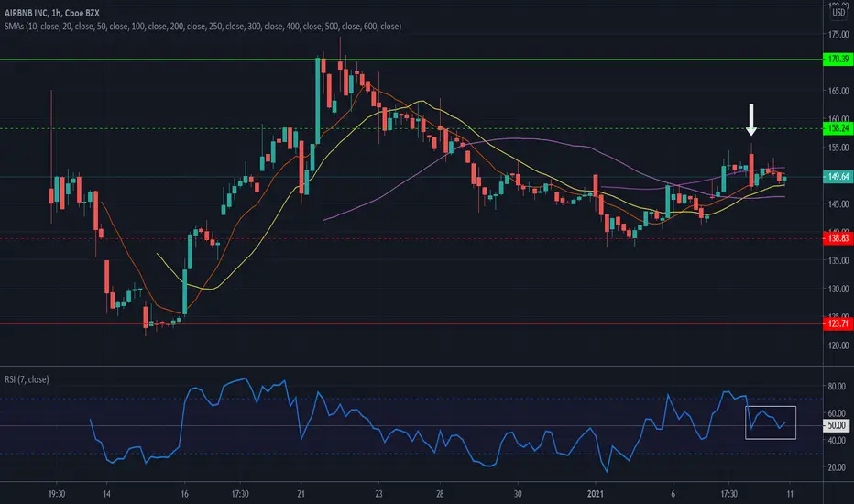Click the 175.00 price scale label
The width and height of the screenshot is (854, 504).
pyautogui.click(x=838, y=34)
